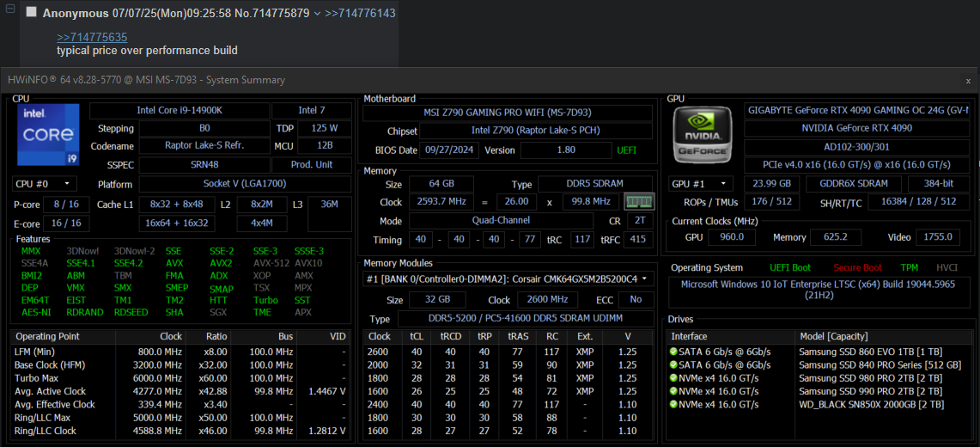
Task: Click the 23.99 GB video memory value
Action: 772,184
